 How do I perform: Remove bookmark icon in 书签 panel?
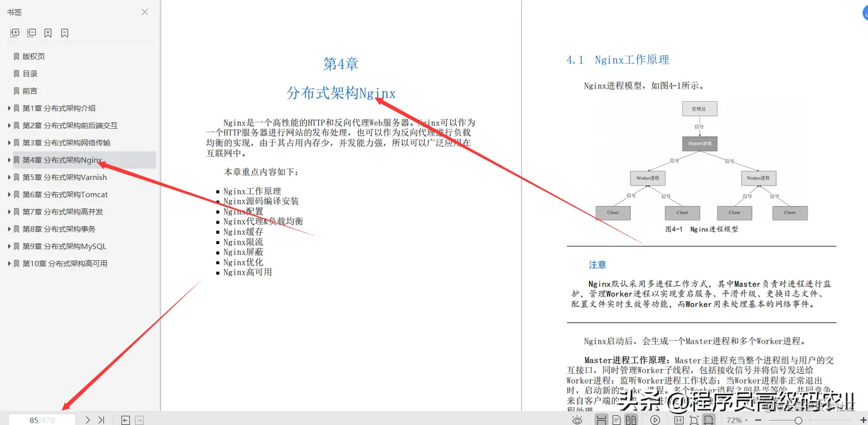[65, 33]
